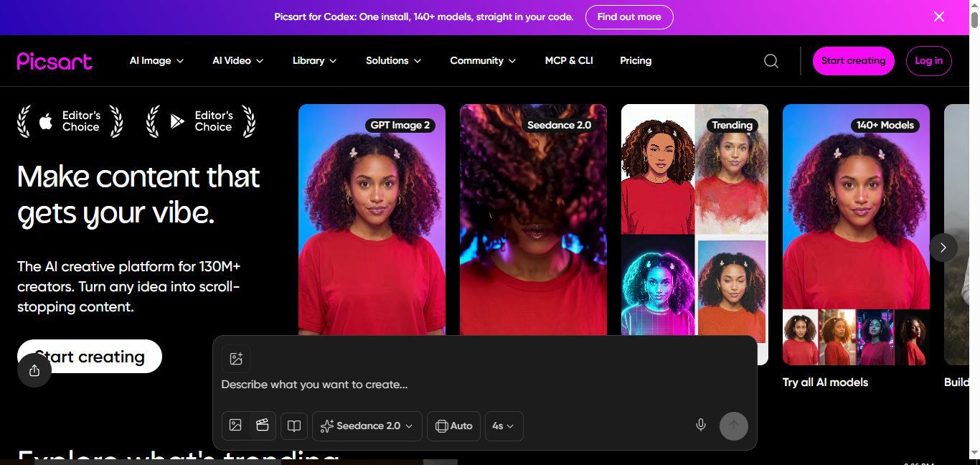The width and height of the screenshot is (980, 465).
Task: Open the Pricing page
Action: click(636, 61)
